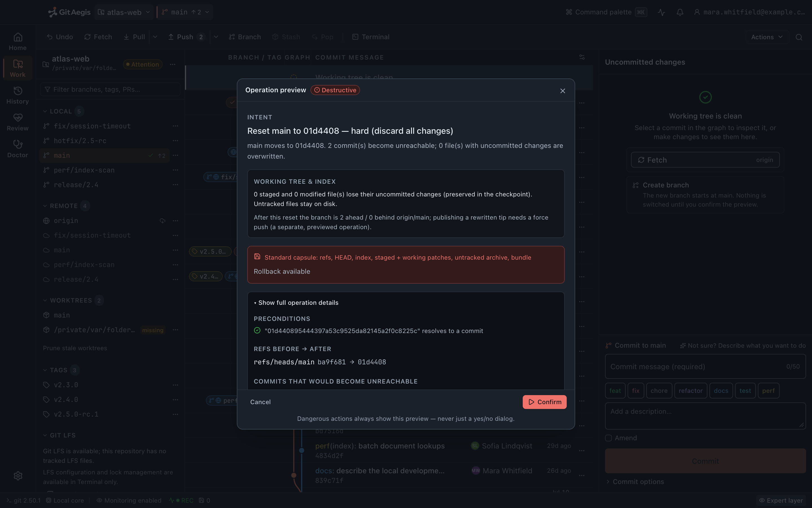The image size is (812, 508).
Task: Select tag v2.3.0
Action: click(x=66, y=385)
